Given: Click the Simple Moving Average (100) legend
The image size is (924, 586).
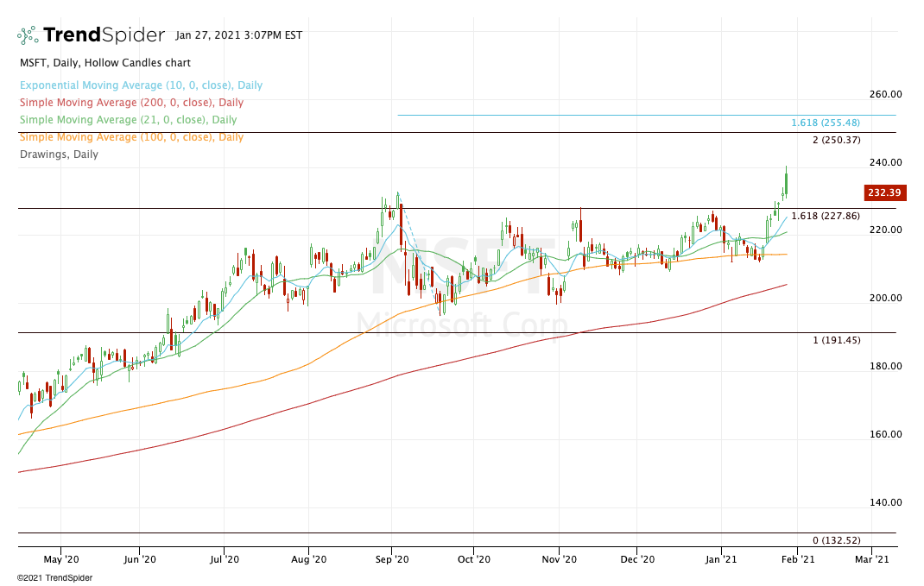Looking at the screenshot, I should pos(131,136).
